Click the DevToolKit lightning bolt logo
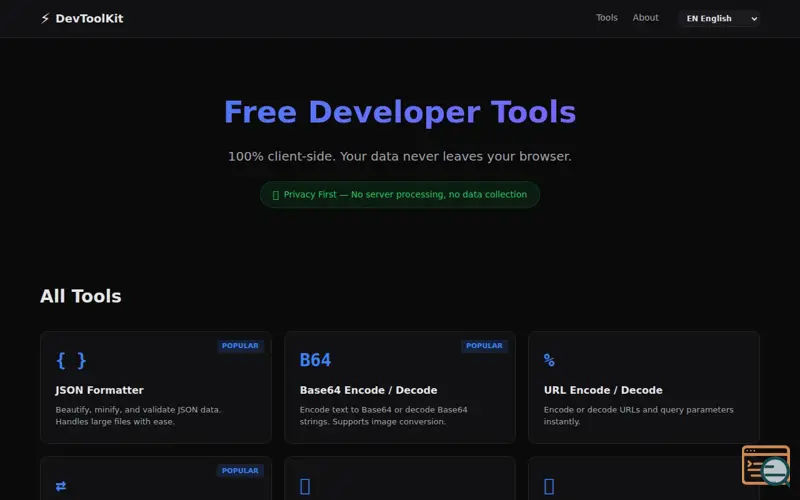800x500 pixels. pos(45,18)
